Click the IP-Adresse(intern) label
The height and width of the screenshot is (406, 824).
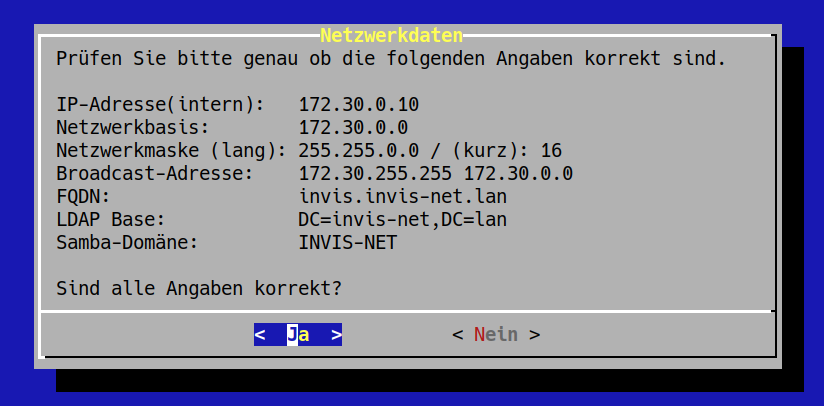point(160,105)
